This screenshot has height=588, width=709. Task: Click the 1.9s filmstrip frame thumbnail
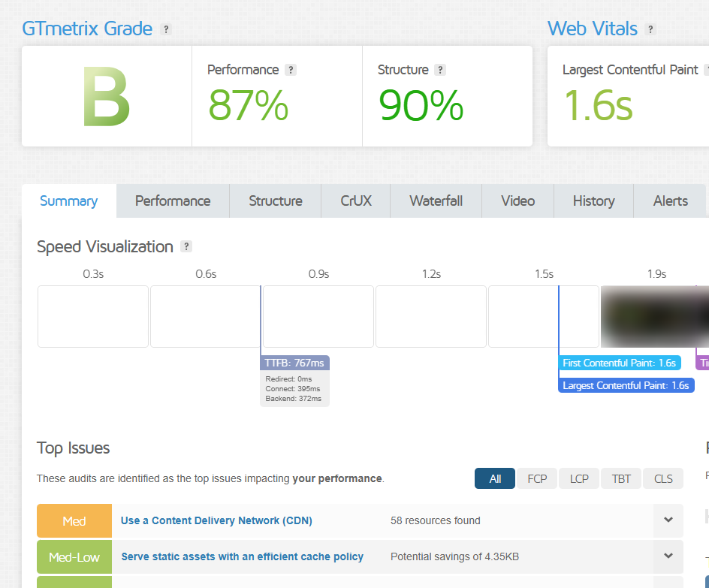(x=653, y=316)
